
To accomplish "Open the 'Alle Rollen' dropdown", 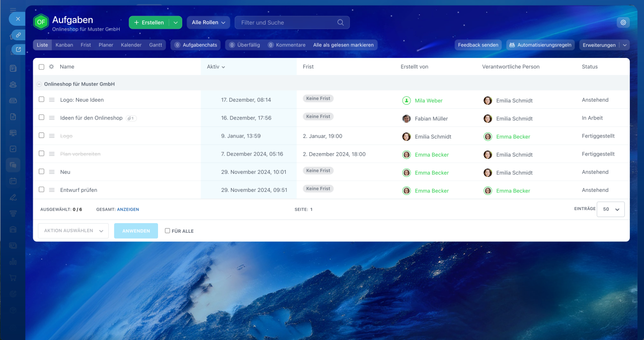I will pos(208,22).
